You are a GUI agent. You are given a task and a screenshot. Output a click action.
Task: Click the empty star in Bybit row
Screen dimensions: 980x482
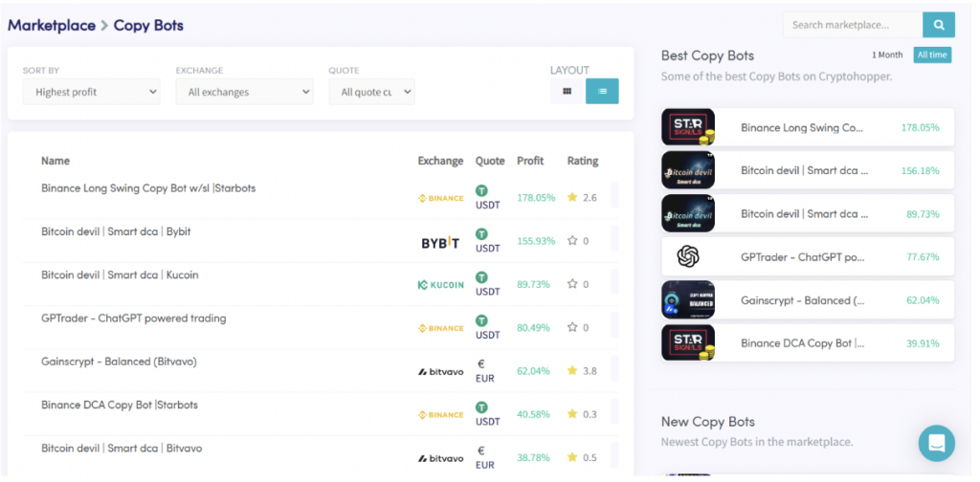[572, 240]
